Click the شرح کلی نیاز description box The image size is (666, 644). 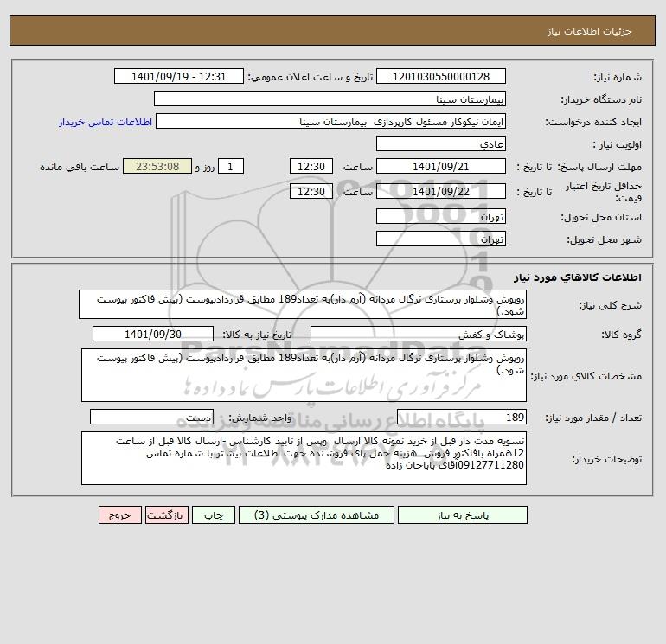pyautogui.click(x=303, y=304)
